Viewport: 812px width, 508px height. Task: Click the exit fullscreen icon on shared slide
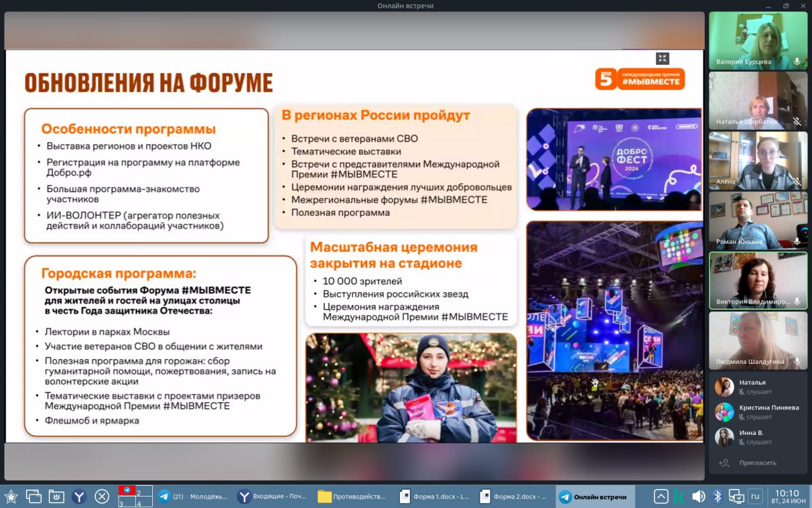coord(662,58)
